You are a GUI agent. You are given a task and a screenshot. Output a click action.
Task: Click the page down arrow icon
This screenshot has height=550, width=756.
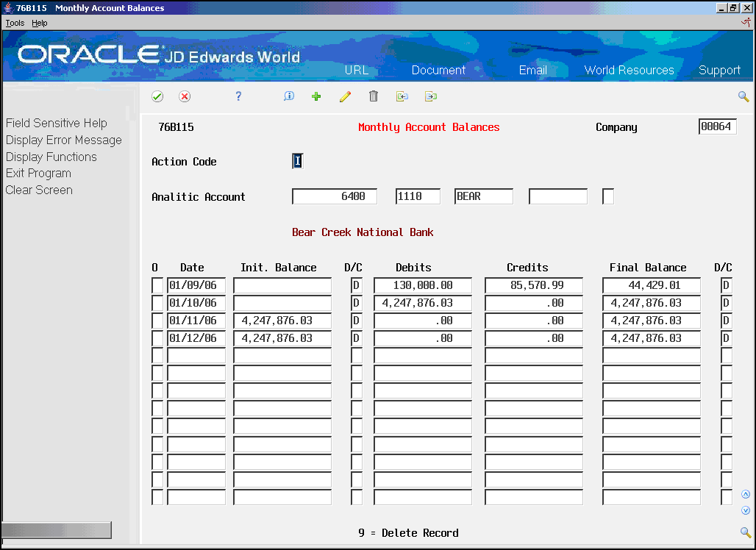click(x=746, y=510)
